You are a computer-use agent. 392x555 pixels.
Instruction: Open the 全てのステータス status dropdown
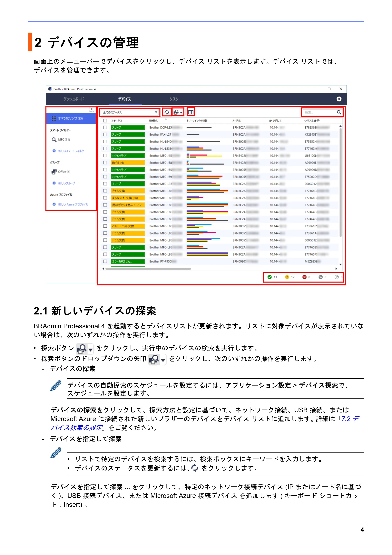[130, 112]
